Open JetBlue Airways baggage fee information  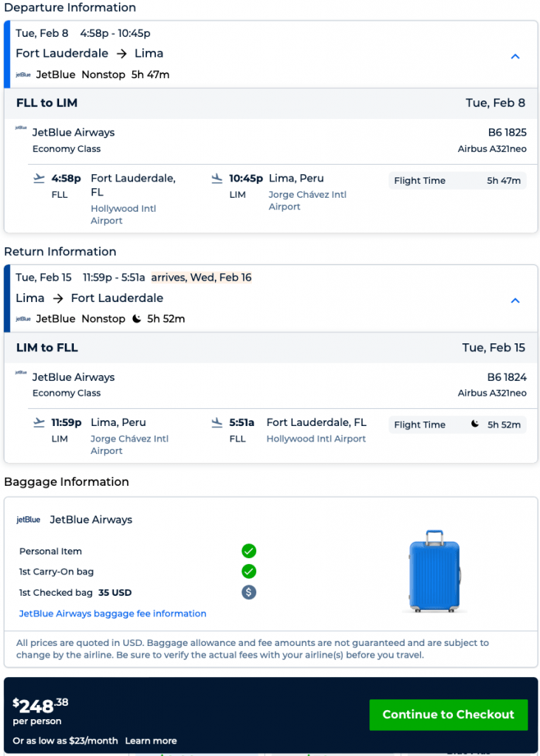pos(112,613)
